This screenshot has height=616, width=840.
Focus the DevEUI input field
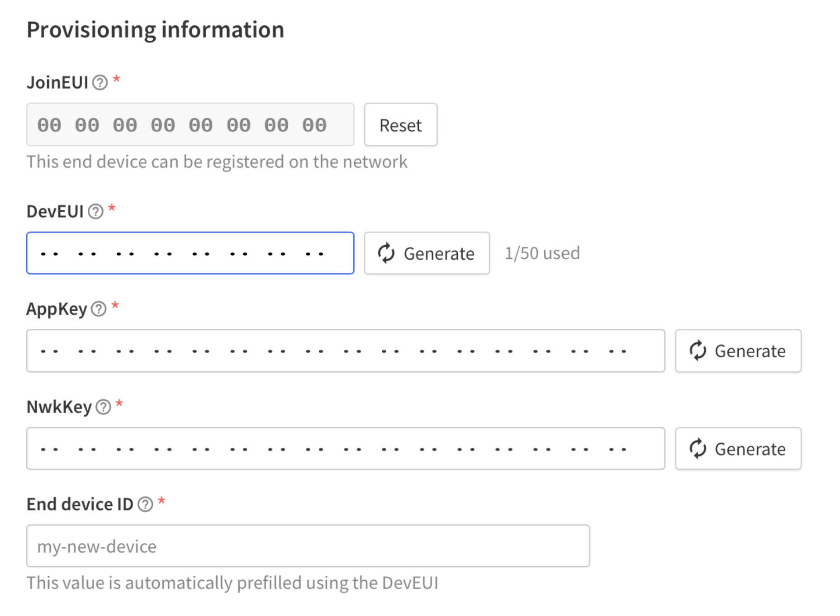coord(190,253)
